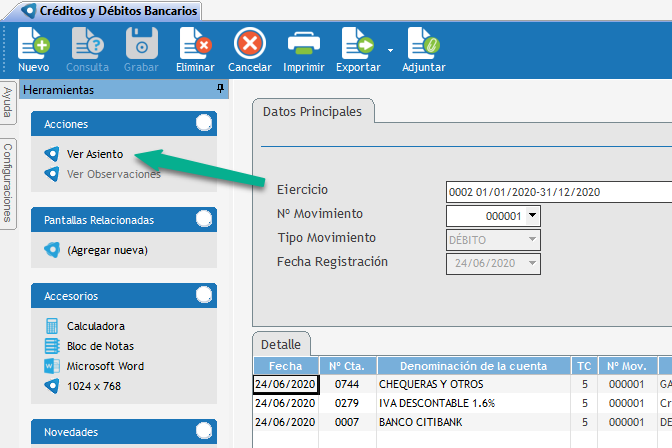
Task: Open Microsoft Word accessory
Action: coord(104,366)
